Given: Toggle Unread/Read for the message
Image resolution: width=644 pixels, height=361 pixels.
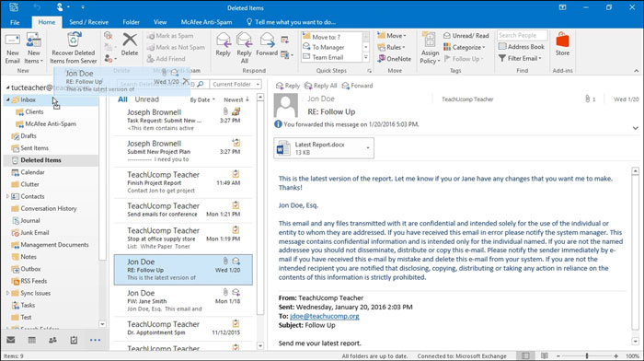Looking at the screenshot, I should pyautogui.click(x=466, y=36).
